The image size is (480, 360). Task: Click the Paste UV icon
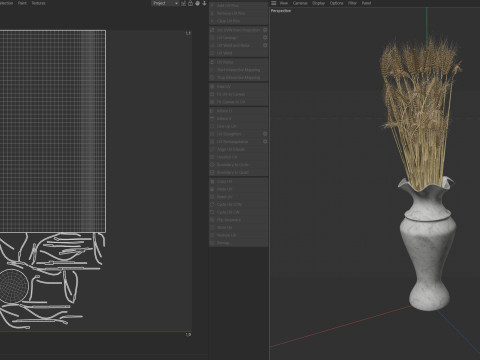(x=212, y=189)
